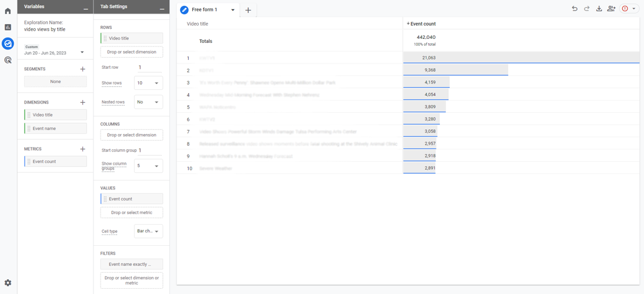Add a new dimension with plus
644x294 pixels.
(82, 102)
